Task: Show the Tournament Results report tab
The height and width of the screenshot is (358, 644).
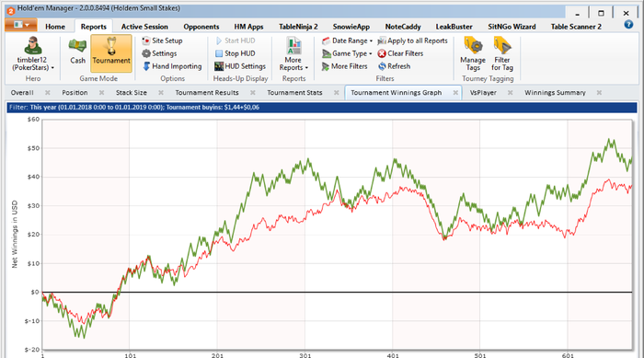Action: (207, 93)
